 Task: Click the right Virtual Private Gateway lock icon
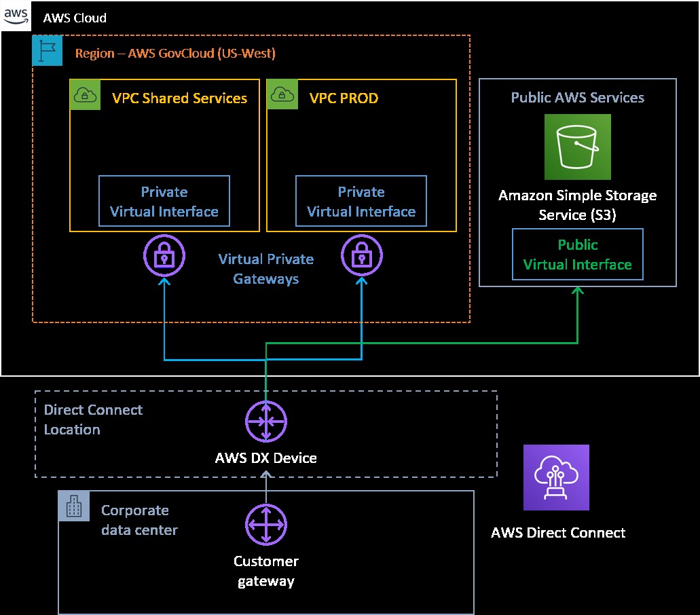click(362, 256)
